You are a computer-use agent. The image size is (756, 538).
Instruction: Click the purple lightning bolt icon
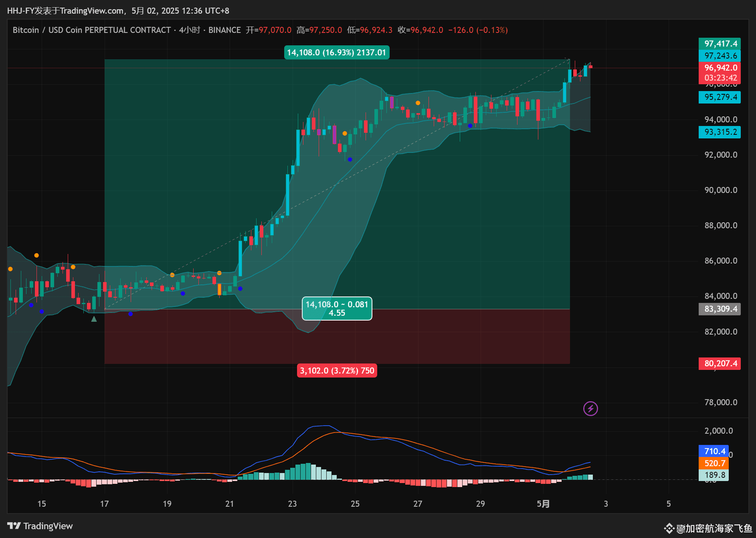pyautogui.click(x=590, y=408)
